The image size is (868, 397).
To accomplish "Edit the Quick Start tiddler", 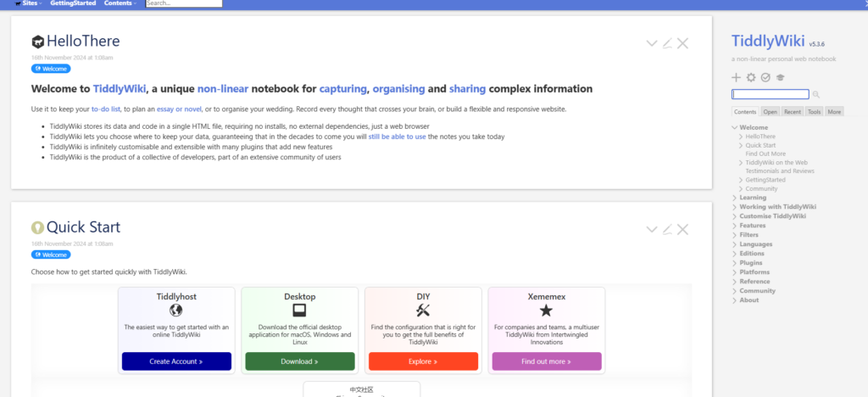I will coord(667,229).
